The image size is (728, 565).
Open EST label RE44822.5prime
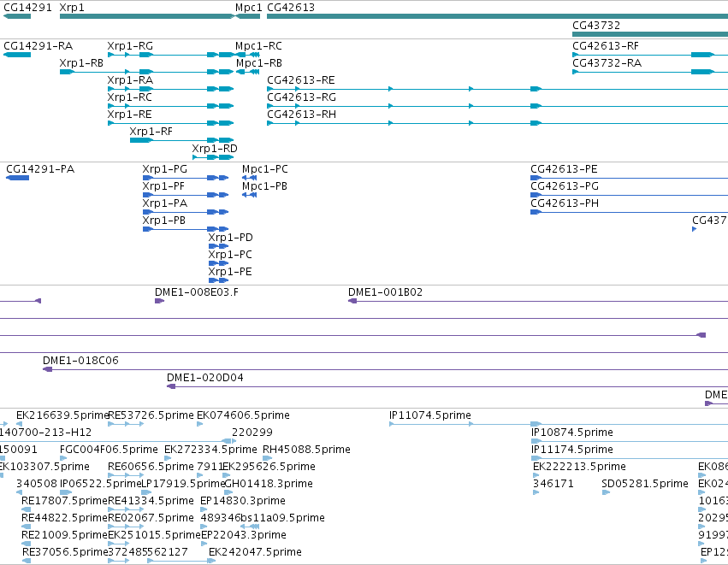coord(64,519)
